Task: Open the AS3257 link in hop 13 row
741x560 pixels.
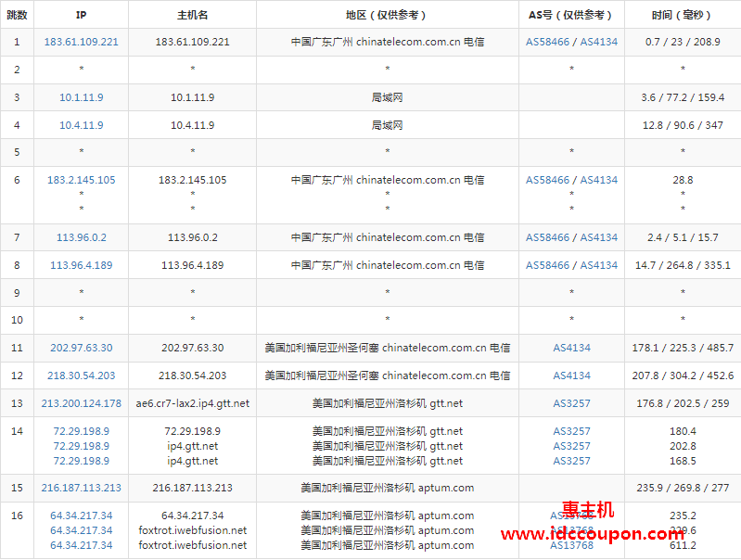Action: click(x=571, y=403)
